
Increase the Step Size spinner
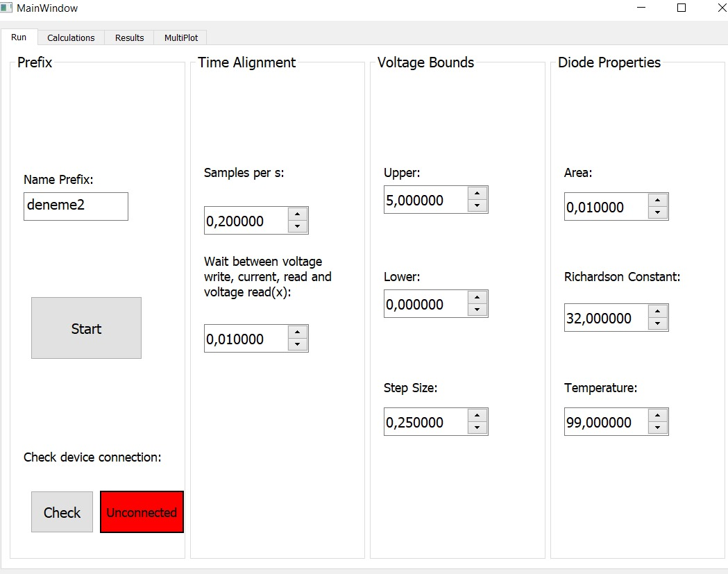[x=477, y=415]
